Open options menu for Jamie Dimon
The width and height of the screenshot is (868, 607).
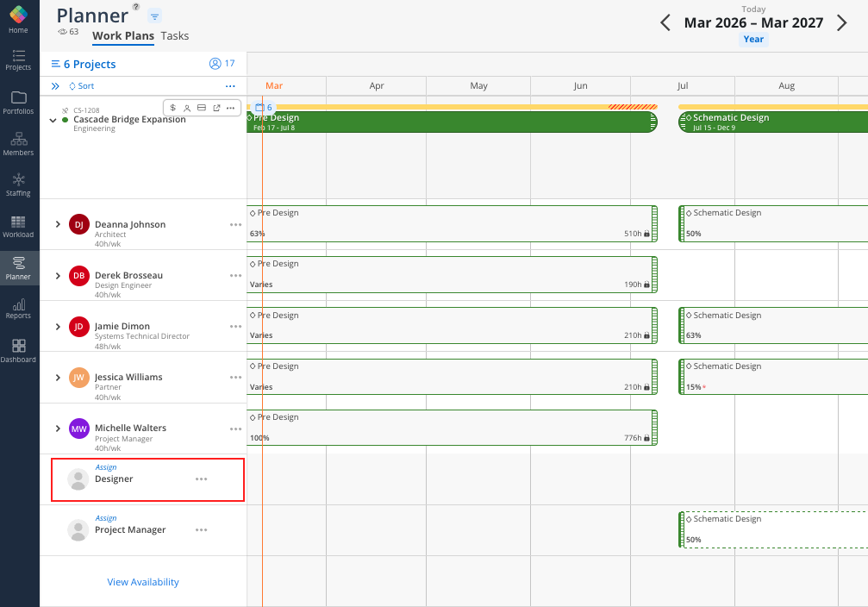pos(236,326)
